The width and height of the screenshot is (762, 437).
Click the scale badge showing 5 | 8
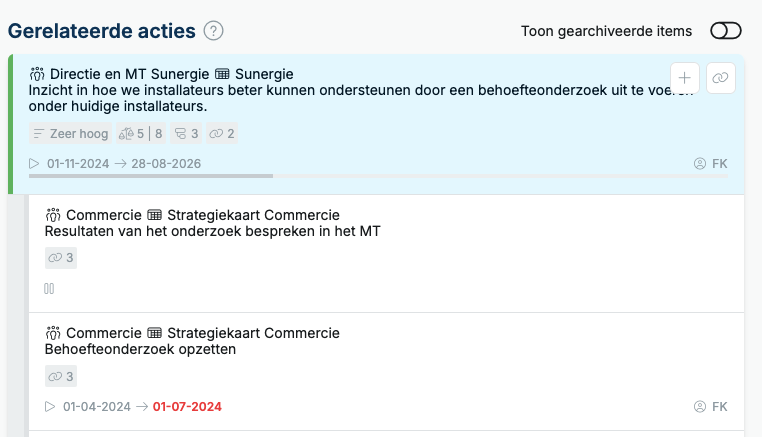(x=141, y=134)
